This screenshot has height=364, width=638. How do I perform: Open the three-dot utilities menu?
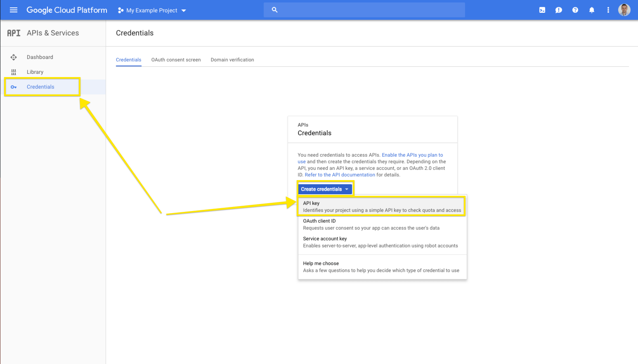[608, 9]
